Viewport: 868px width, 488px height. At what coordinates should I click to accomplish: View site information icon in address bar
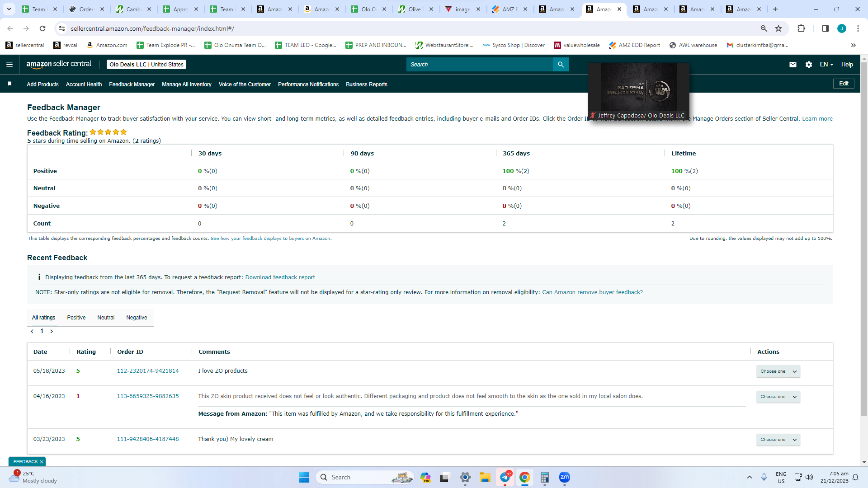point(62,28)
